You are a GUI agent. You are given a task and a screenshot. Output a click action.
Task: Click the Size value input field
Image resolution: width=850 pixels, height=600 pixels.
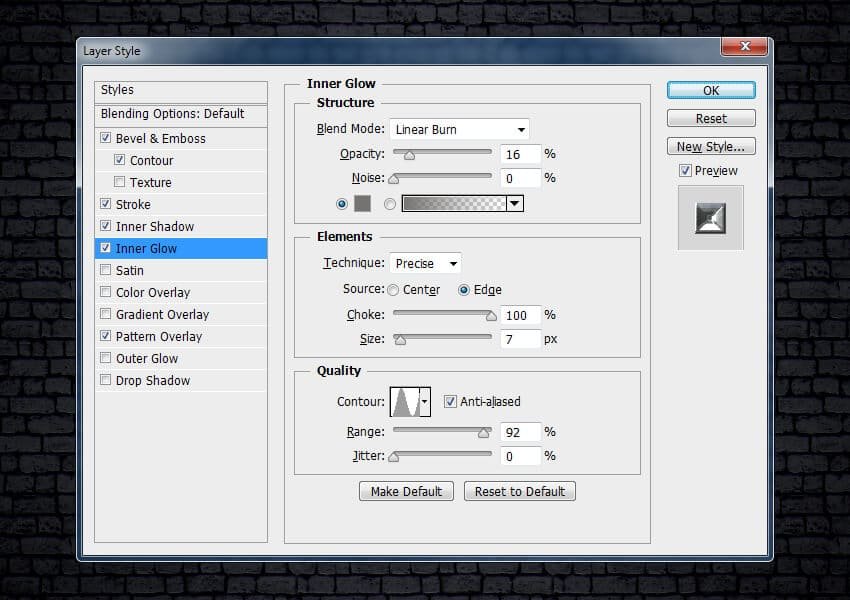point(520,339)
